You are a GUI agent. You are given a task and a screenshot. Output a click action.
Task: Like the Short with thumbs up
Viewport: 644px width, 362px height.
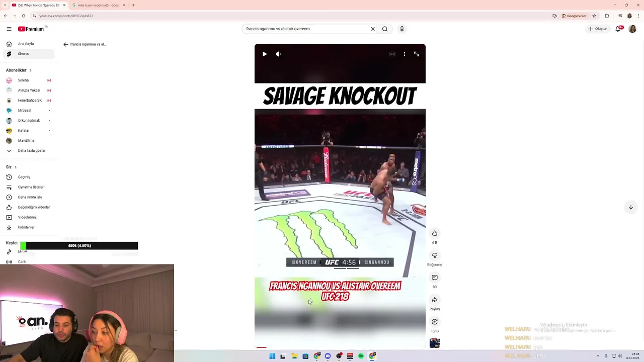pyautogui.click(x=435, y=233)
